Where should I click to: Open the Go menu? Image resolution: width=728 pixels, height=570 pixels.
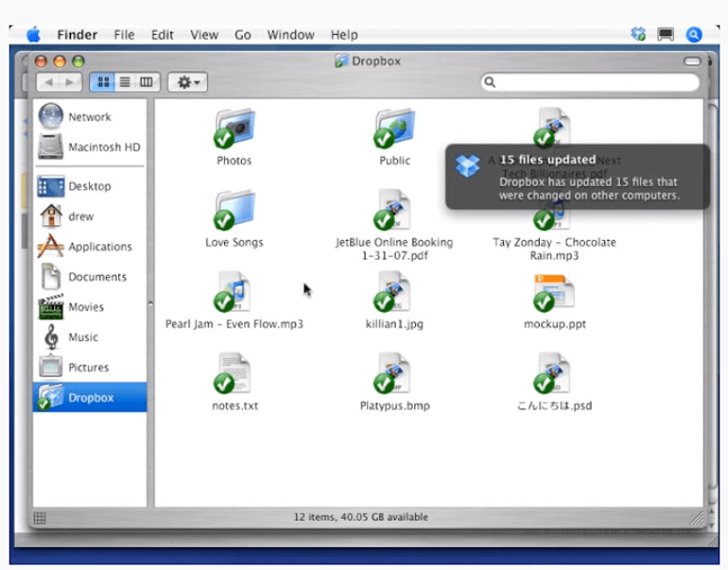(x=243, y=35)
